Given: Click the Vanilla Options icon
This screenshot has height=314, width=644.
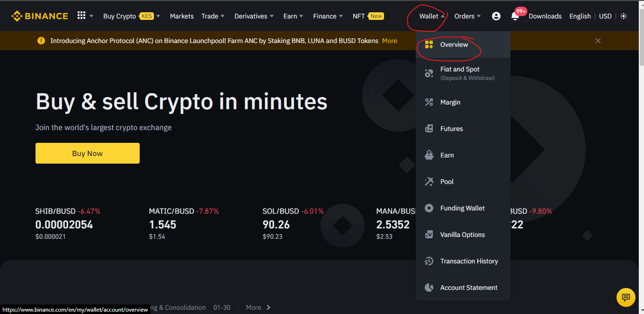Looking at the screenshot, I should click(x=429, y=235).
